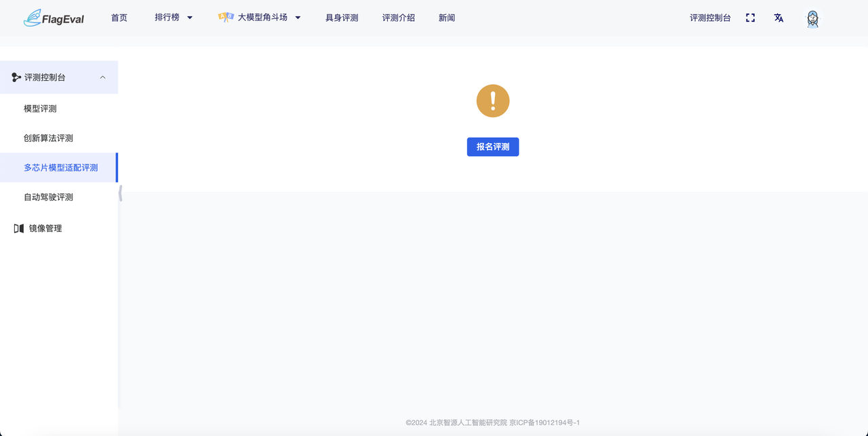Collapse the 评测控制台 sidebar chevron

103,77
